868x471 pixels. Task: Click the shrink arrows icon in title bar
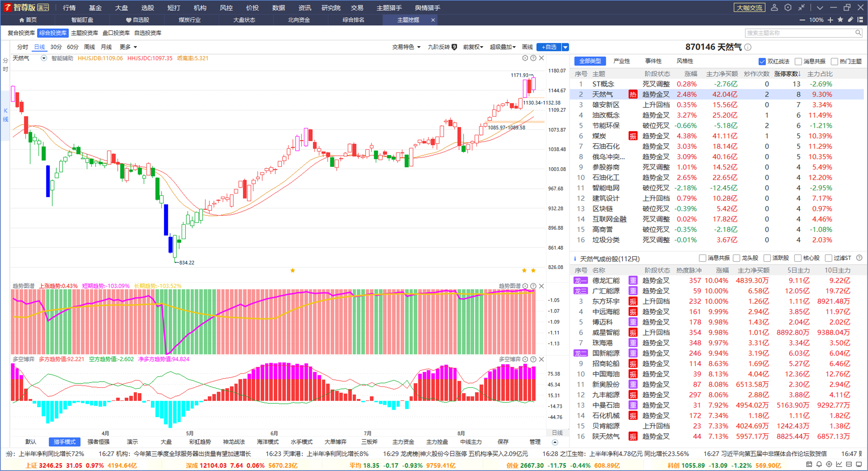click(802, 8)
